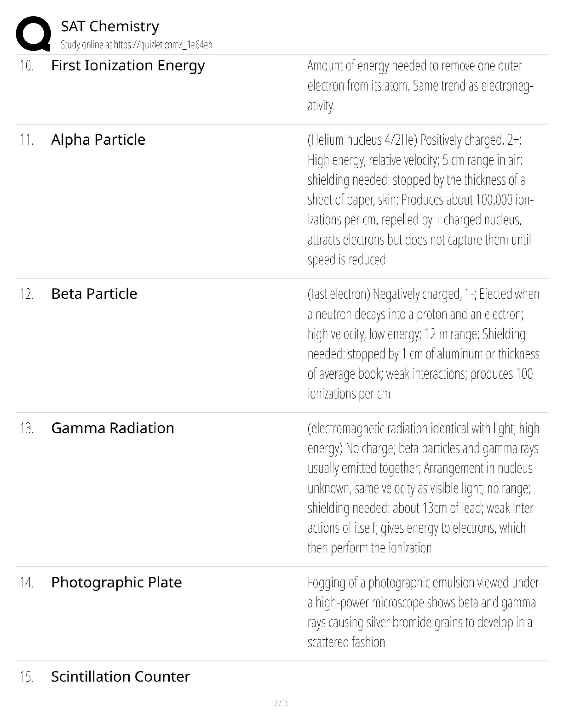Click the First Ionization Energy definition text
The image size is (563, 728).
click(420, 86)
